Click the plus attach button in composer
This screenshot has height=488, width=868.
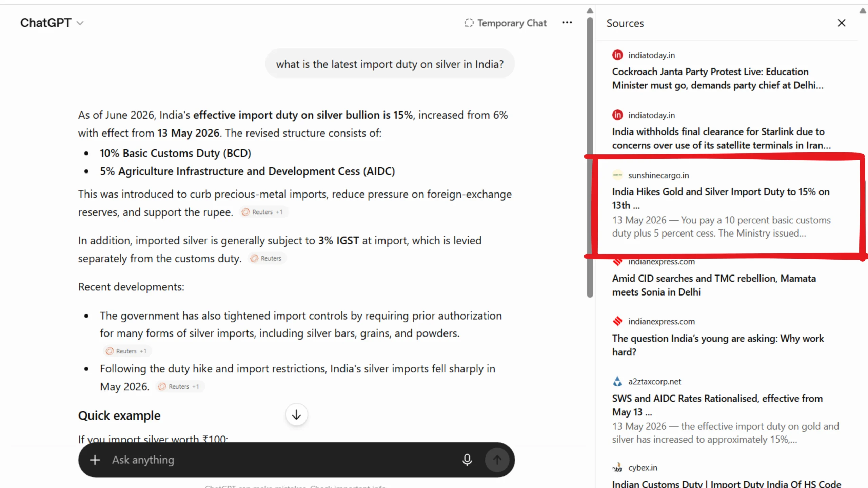pyautogui.click(x=95, y=460)
